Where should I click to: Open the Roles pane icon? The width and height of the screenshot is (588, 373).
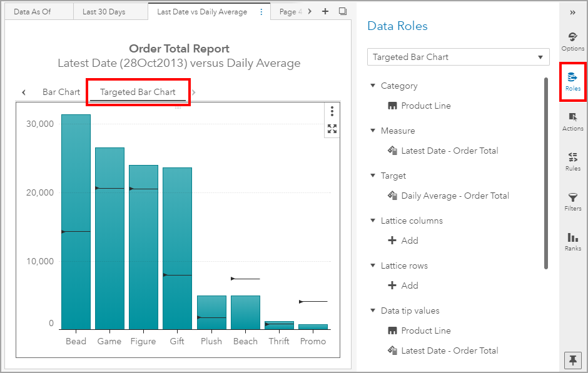click(x=572, y=81)
